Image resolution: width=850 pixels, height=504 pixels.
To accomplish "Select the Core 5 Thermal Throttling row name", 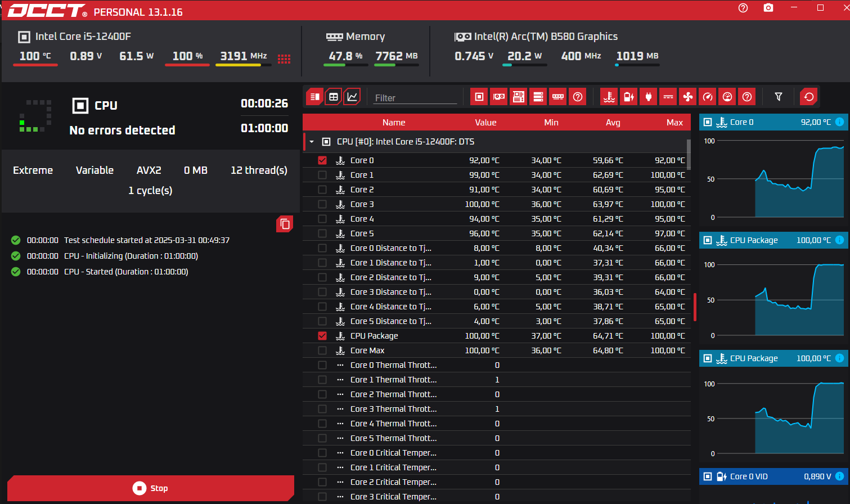I will 393,438.
